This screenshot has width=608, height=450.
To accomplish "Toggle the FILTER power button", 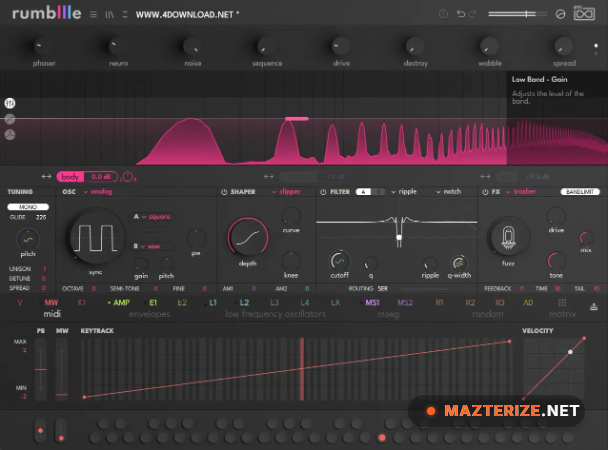I will pos(323,192).
